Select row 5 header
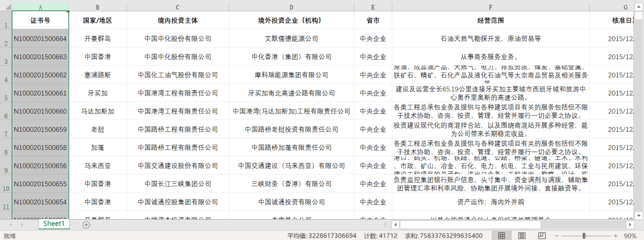Image resolution: width=644 pixels, height=240 pixels. (6, 93)
